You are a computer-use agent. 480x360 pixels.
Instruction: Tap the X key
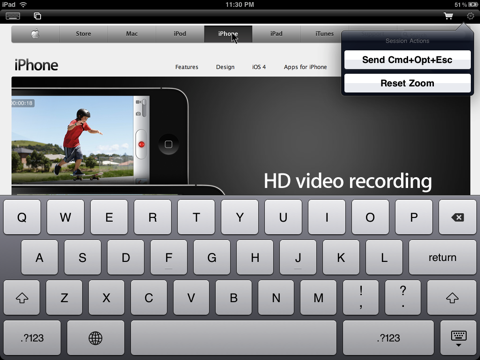pyautogui.click(x=106, y=298)
